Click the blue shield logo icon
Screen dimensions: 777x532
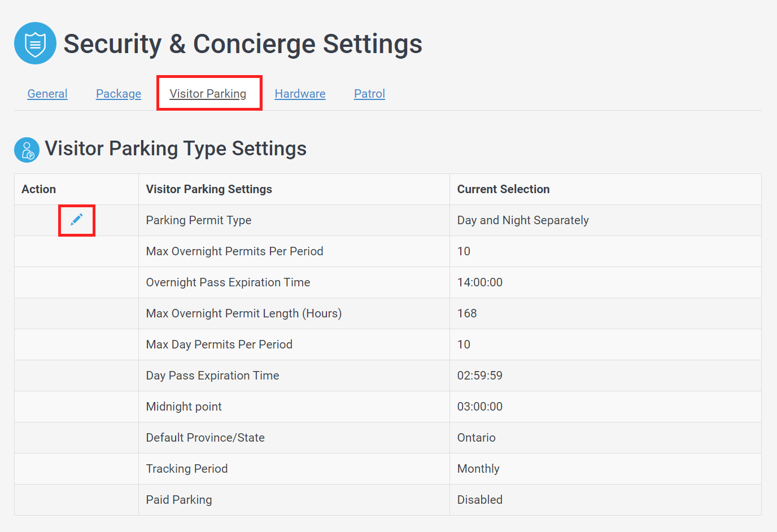(x=35, y=43)
